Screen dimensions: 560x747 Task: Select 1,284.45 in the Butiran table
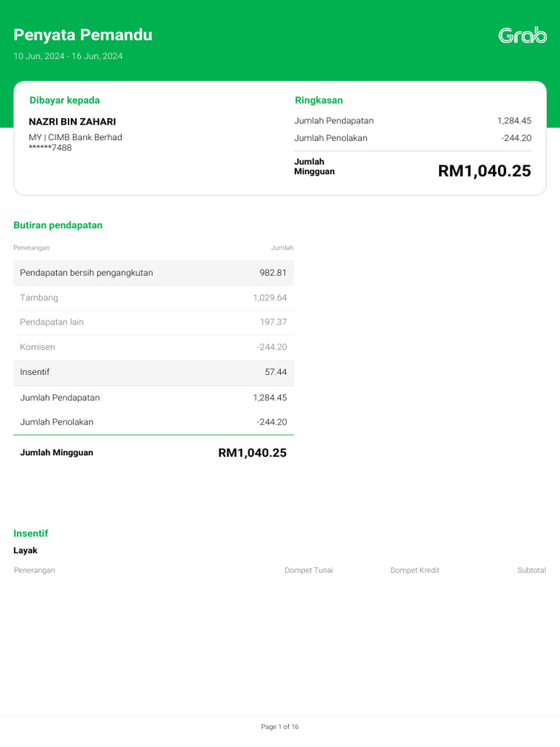pyautogui.click(x=270, y=398)
